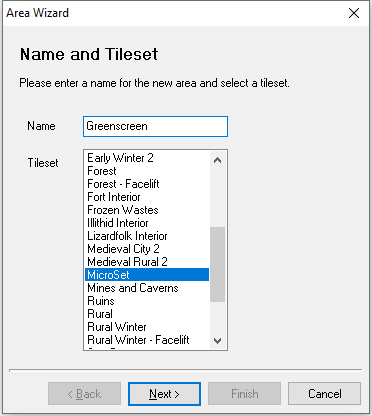Click the tileset list scroll up arrow
The image size is (372, 416).
click(x=218, y=160)
